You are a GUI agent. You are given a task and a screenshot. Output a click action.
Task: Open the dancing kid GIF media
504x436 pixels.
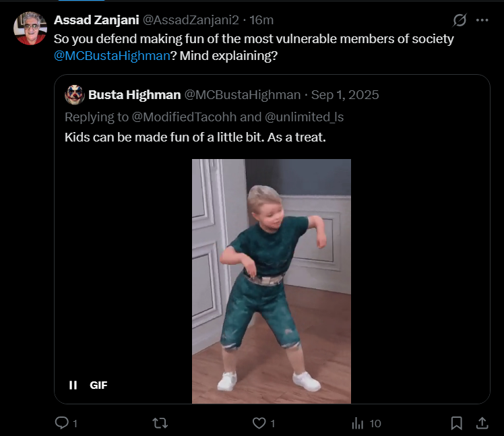(x=272, y=281)
